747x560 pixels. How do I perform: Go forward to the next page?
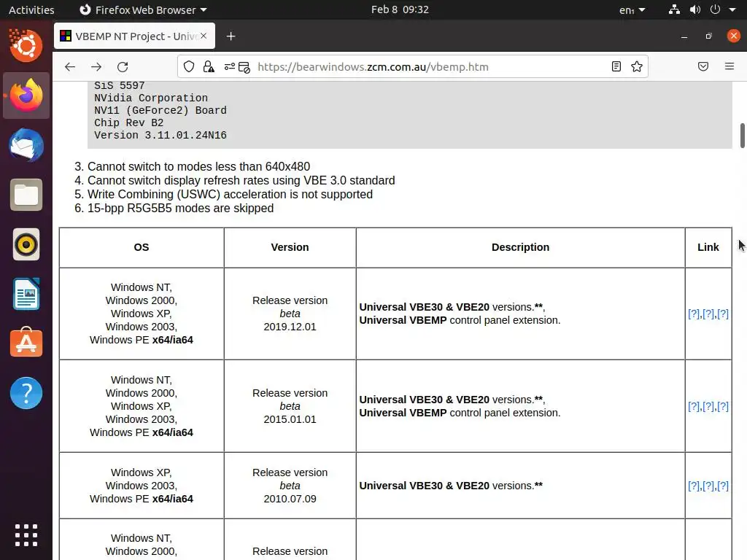click(96, 66)
